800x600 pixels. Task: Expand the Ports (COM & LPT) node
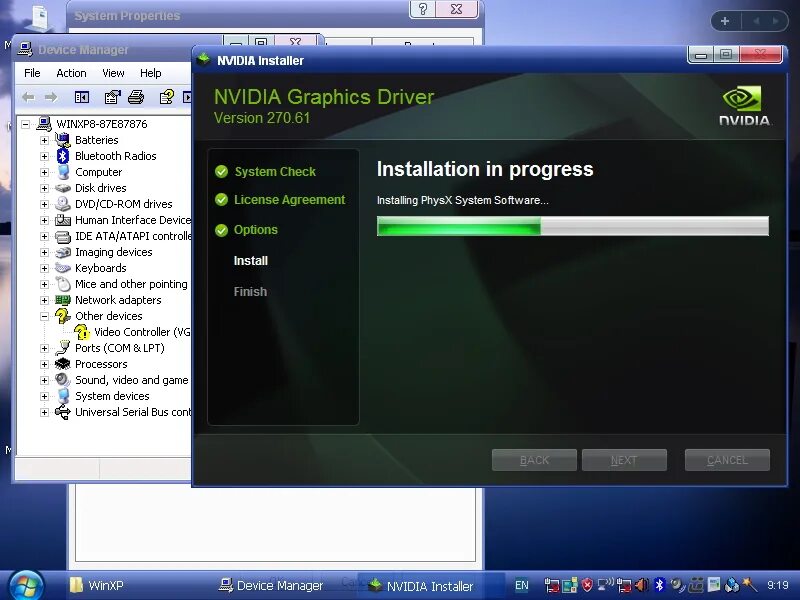[44, 348]
